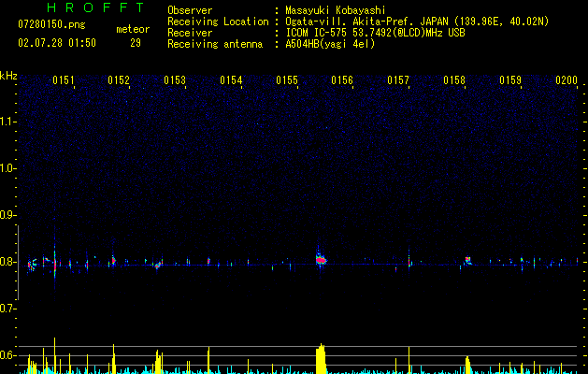Click the meteor count value 29

coord(136,43)
